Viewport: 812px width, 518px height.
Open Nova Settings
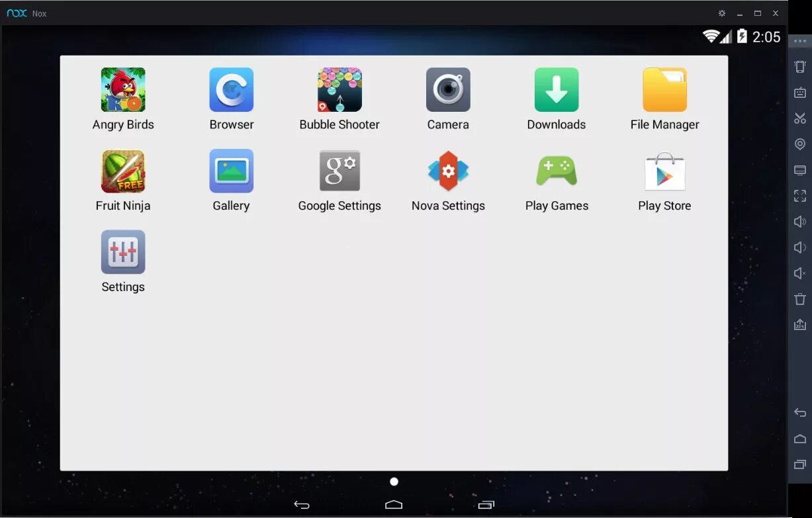point(448,171)
